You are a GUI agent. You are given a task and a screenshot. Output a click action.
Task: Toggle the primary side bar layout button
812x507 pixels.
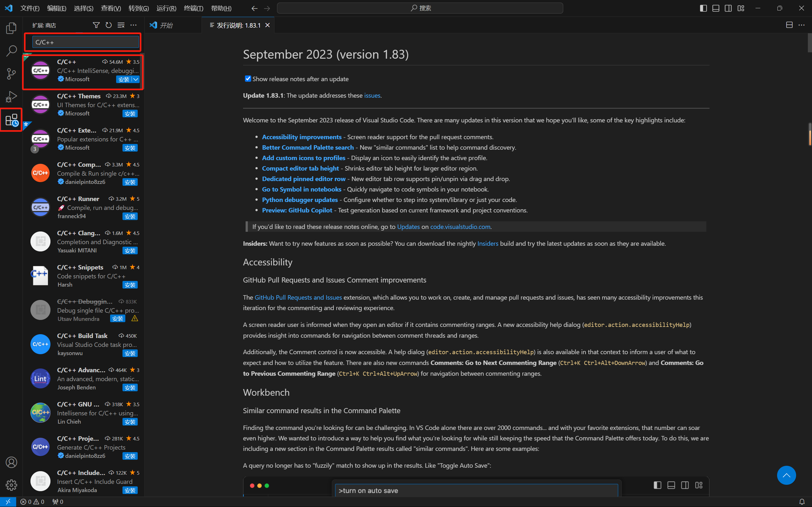[x=703, y=8]
